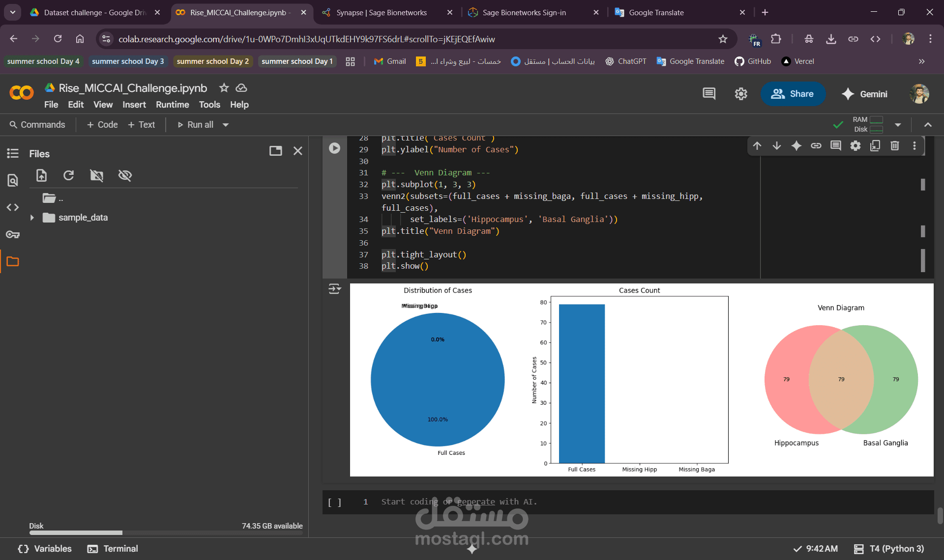This screenshot has height=560, width=944.
Task: Switch to the Synapse Sage Bionetworks tab
Action: coord(381,12)
